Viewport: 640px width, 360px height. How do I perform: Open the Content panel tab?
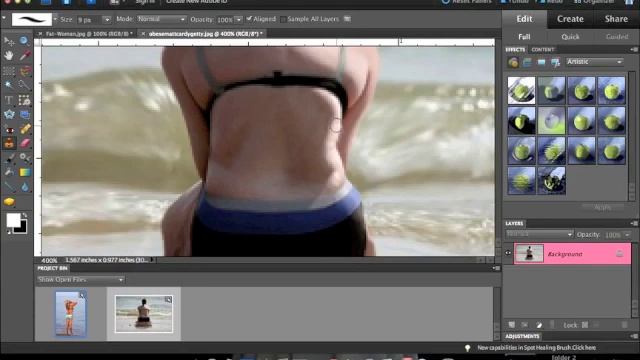542,49
